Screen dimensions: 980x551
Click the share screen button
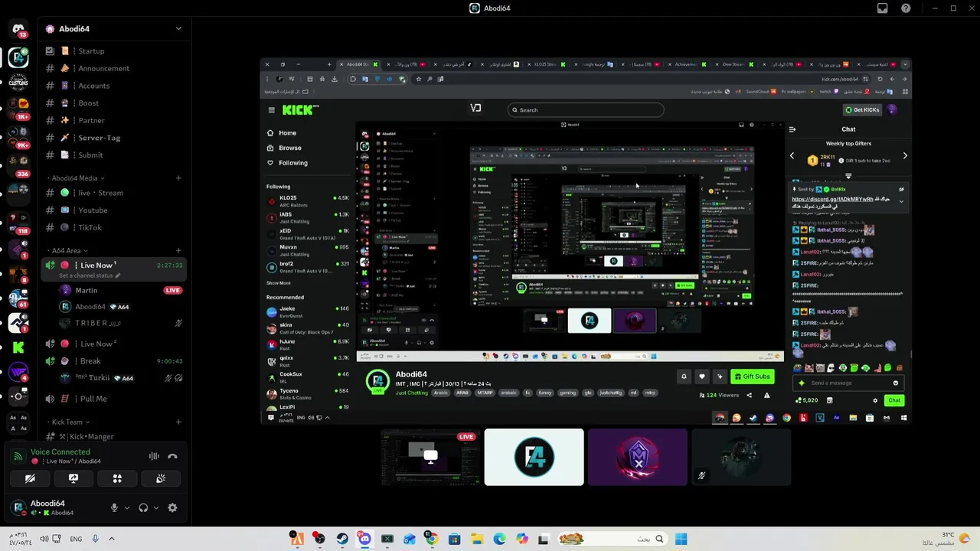coord(73,478)
